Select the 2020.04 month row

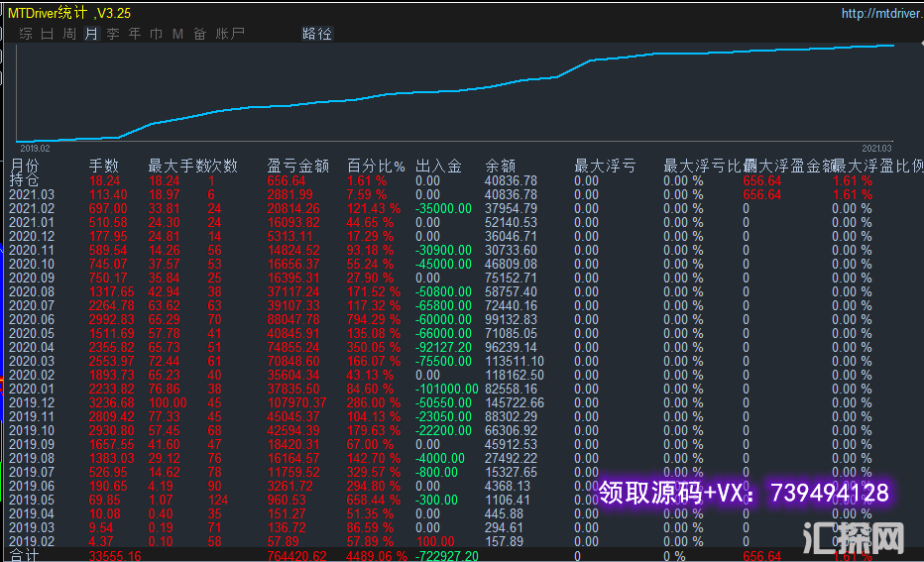[32, 347]
